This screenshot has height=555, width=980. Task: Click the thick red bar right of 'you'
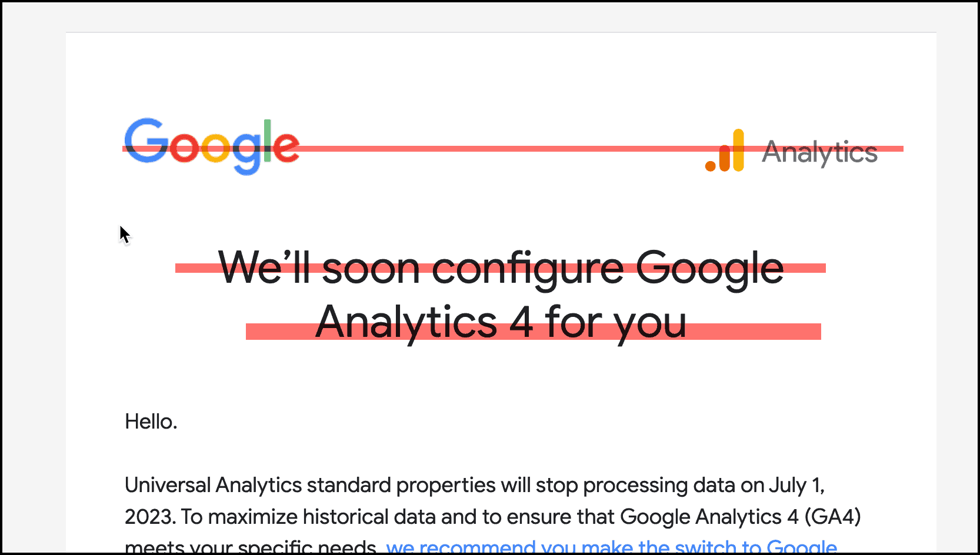coord(753,331)
